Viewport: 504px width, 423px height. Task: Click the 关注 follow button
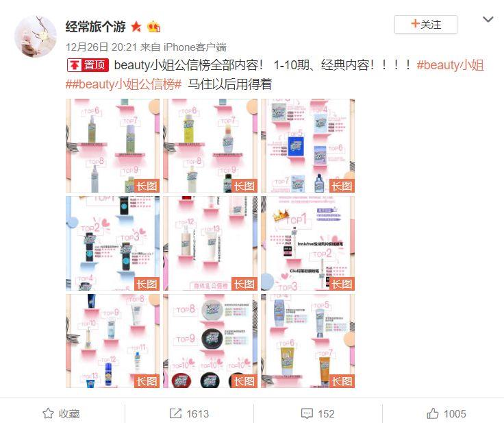pos(425,25)
